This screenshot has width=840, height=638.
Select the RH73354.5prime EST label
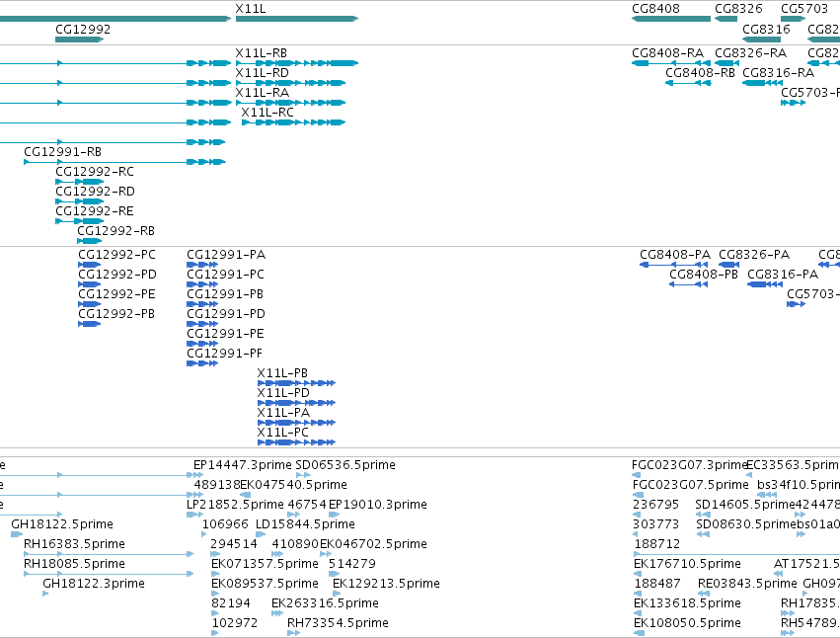338,623
